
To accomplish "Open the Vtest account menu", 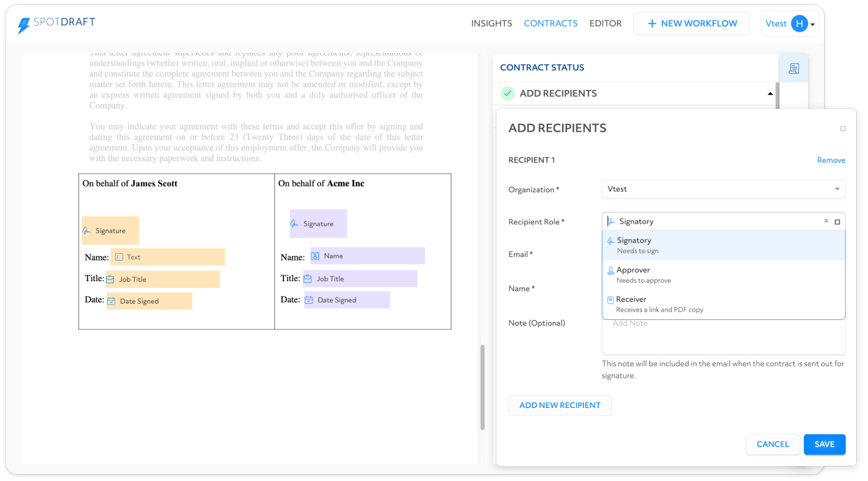I will [789, 23].
